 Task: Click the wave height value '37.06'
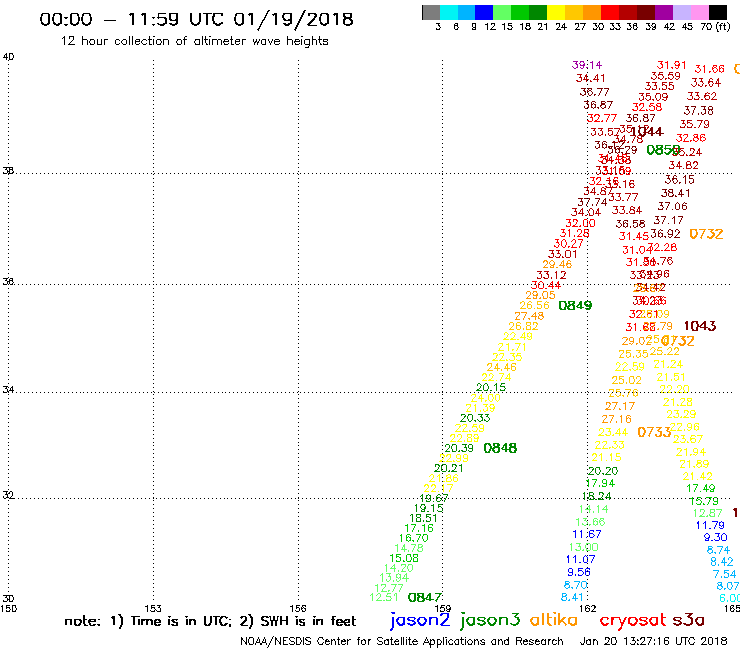pos(673,206)
